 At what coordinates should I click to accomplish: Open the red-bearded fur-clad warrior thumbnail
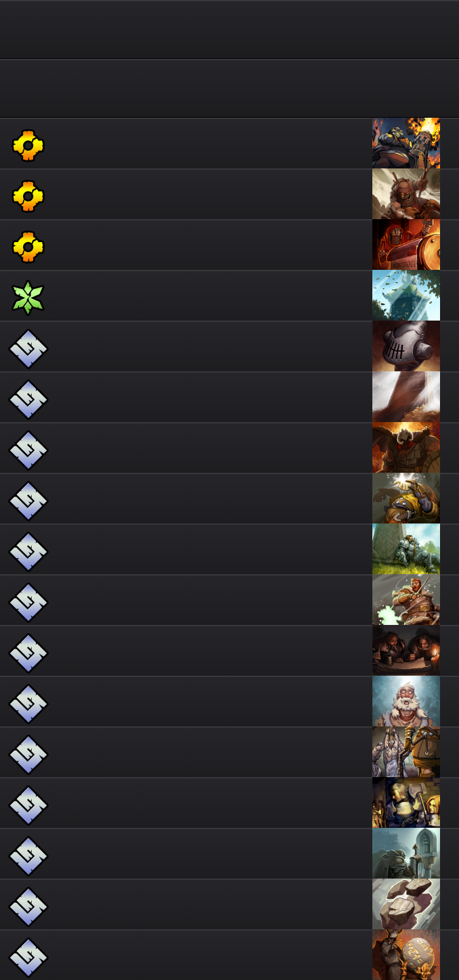click(x=406, y=600)
